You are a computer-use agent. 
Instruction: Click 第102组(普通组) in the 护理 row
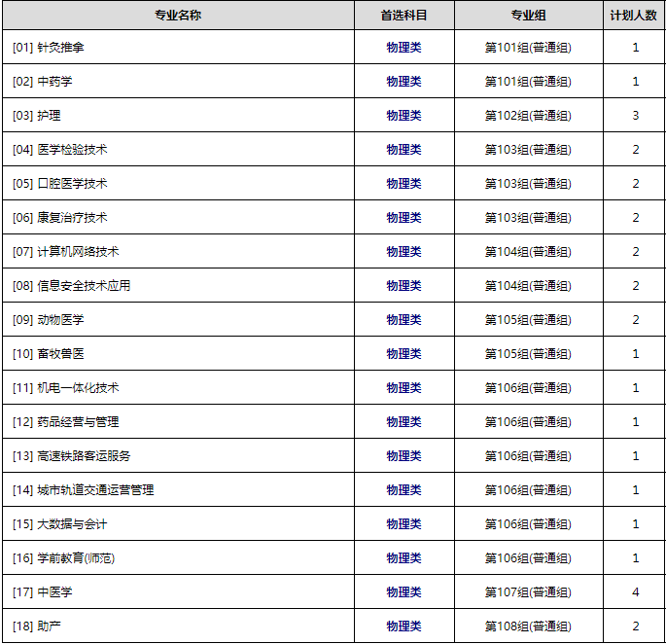click(528, 115)
